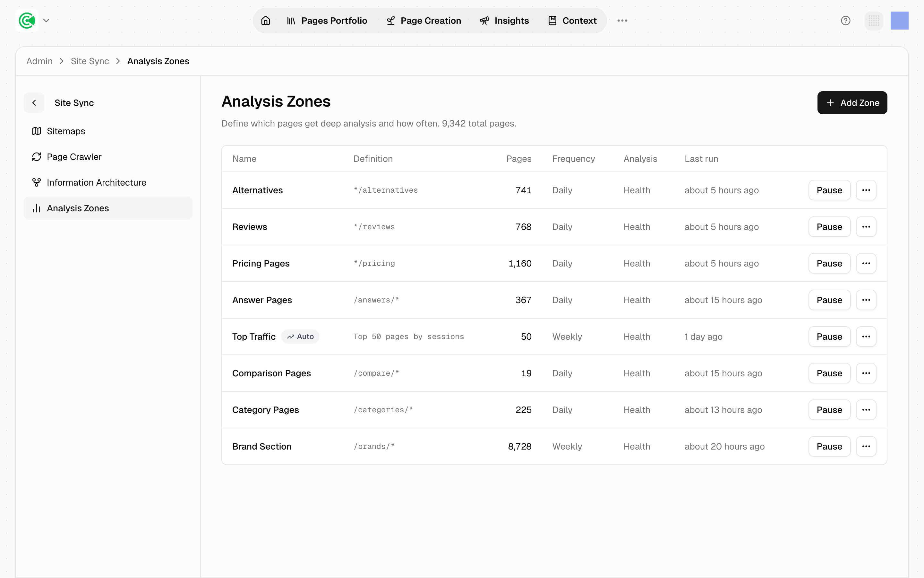Open Page Crawler in the sidebar
The height and width of the screenshot is (578, 924).
108,157
